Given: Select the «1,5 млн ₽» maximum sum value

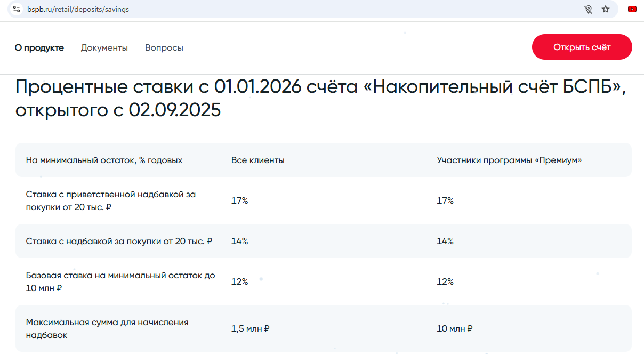Looking at the screenshot, I should (251, 328).
